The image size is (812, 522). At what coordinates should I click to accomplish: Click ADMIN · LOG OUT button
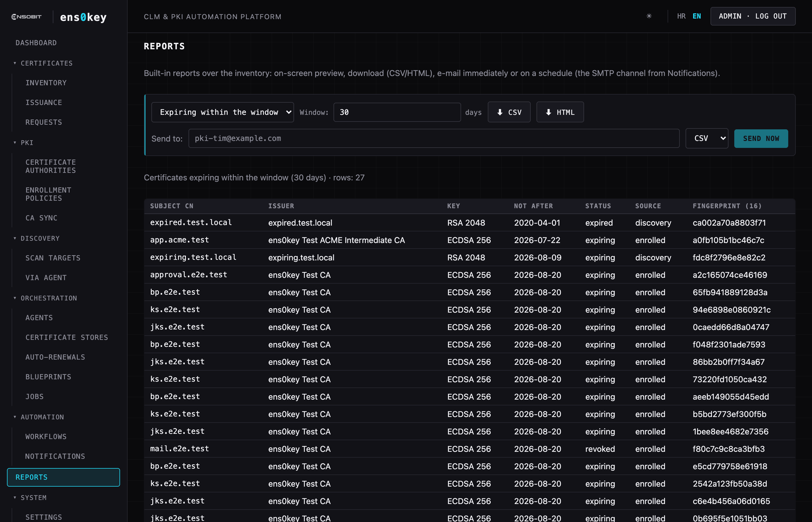click(753, 16)
